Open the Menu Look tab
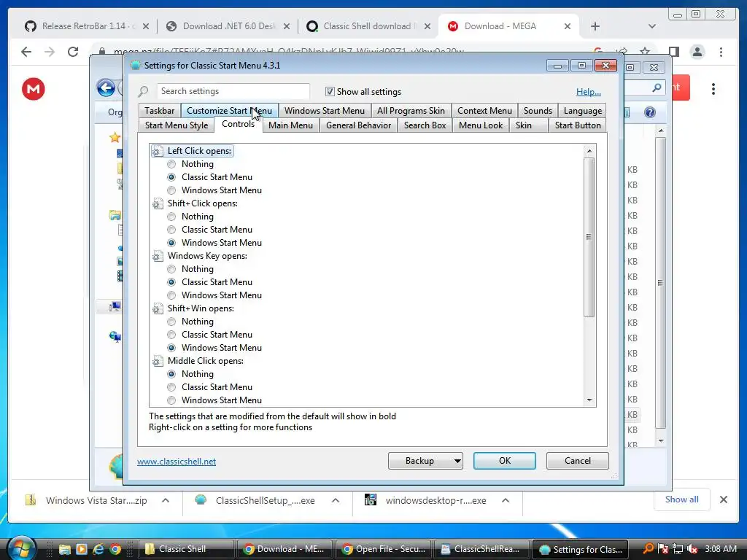 click(x=481, y=125)
